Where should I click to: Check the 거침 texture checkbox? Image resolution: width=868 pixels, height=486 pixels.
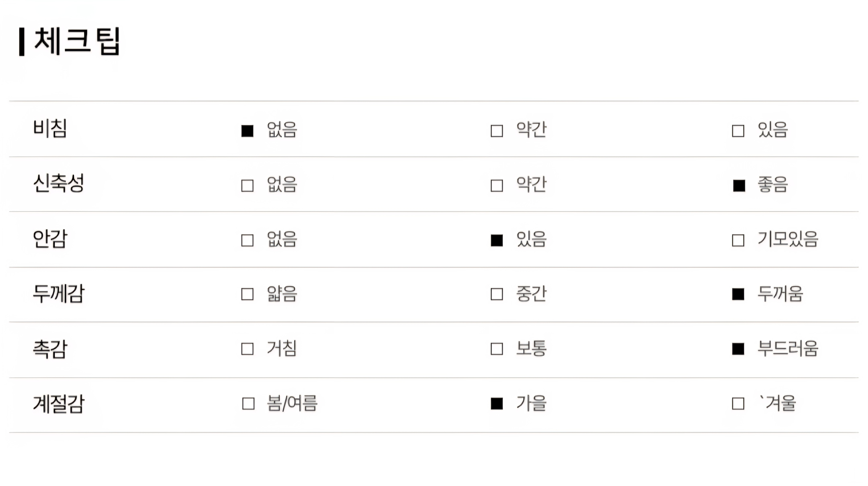tap(247, 349)
